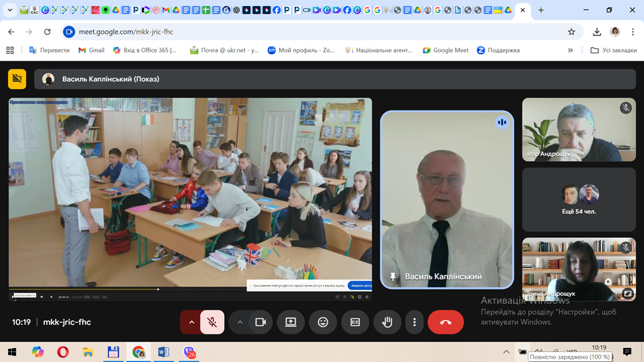Turn on closed captions

pos(355,322)
